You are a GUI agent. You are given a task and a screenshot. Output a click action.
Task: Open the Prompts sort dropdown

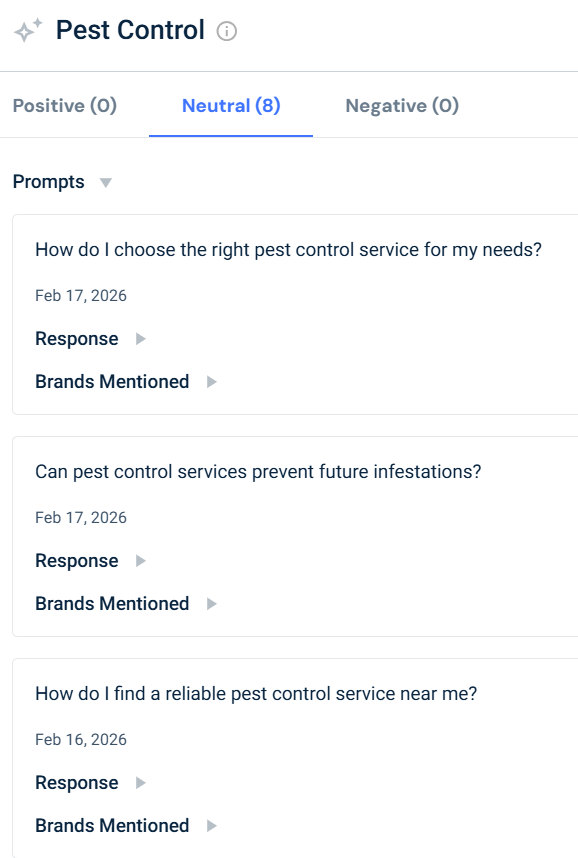(x=104, y=181)
